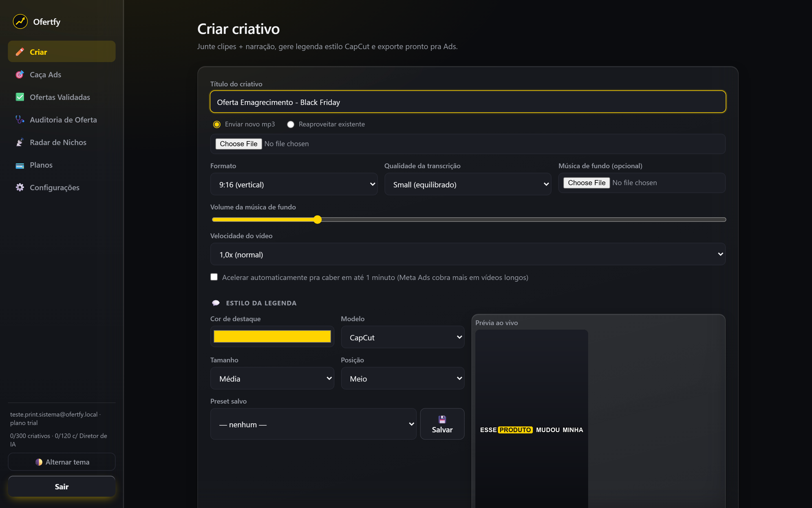Click the Ofertfy logo icon
The image size is (812, 508).
[x=20, y=21]
